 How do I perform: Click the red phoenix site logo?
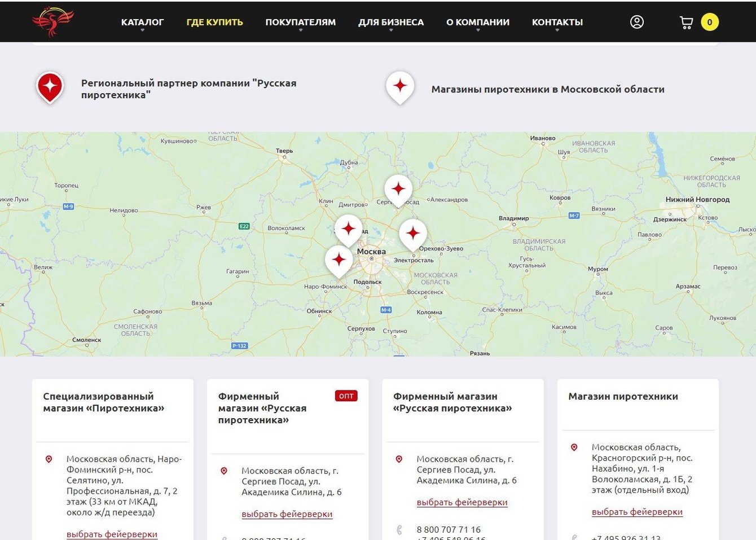[53, 21]
